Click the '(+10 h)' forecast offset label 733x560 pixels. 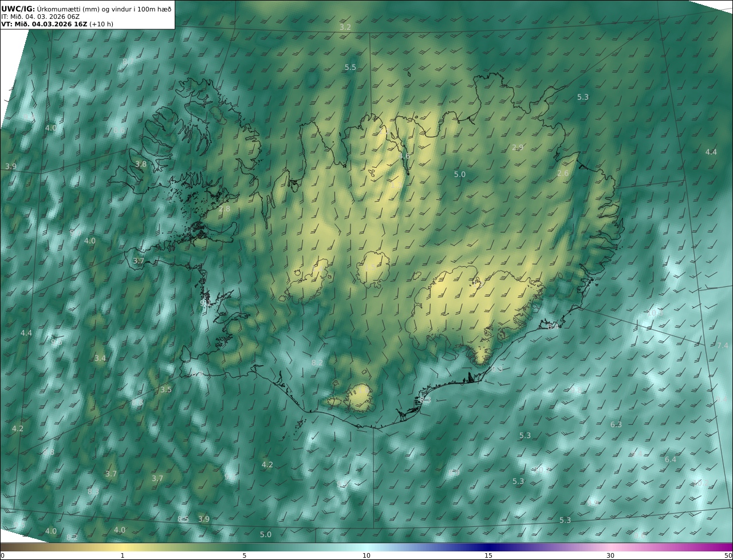pos(103,25)
